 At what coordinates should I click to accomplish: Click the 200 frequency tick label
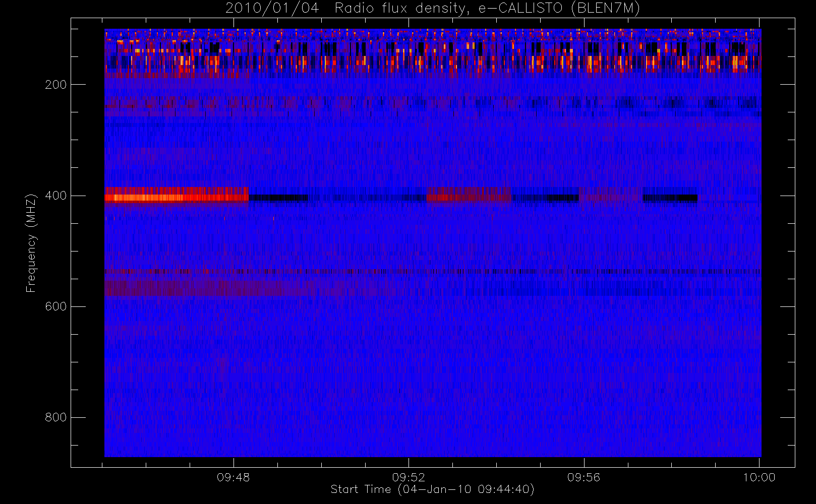coord(55,85)
